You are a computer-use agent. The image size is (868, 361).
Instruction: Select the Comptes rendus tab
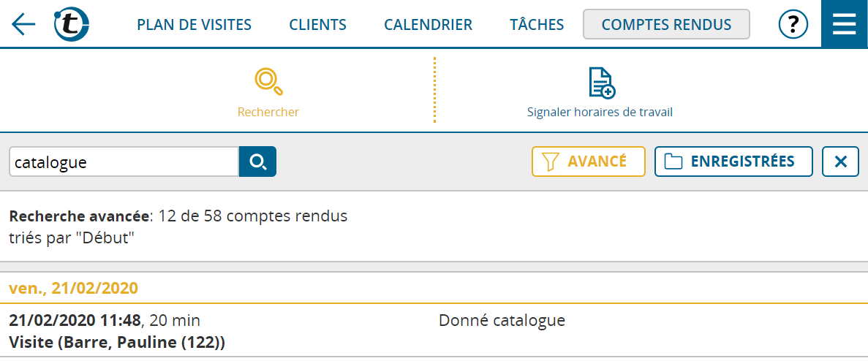click(666, 25)
